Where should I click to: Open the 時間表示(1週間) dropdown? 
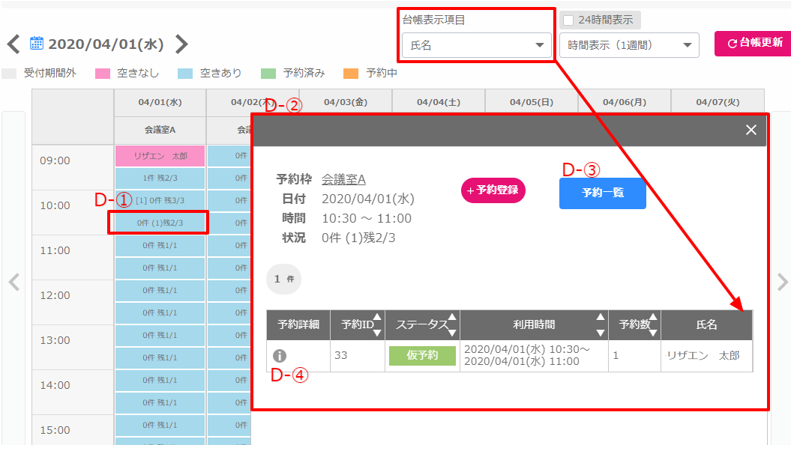click(x=629, y=45)
